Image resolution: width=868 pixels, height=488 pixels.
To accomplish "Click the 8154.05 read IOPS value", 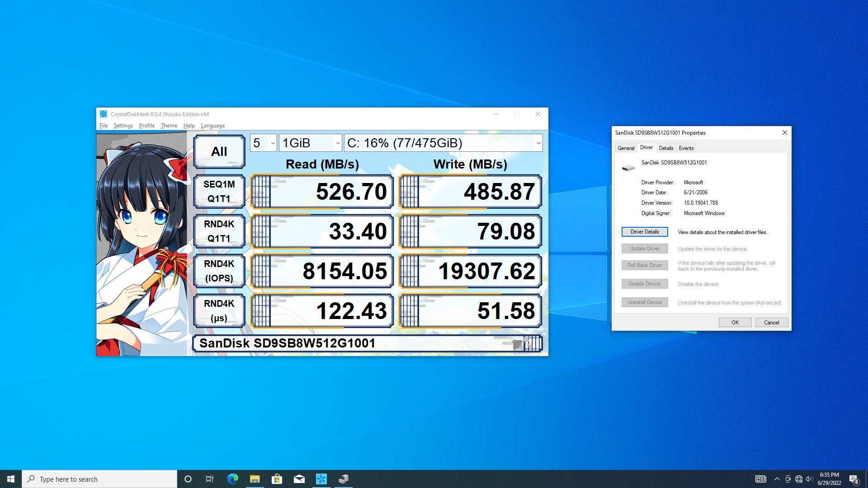I will point(322,271).
